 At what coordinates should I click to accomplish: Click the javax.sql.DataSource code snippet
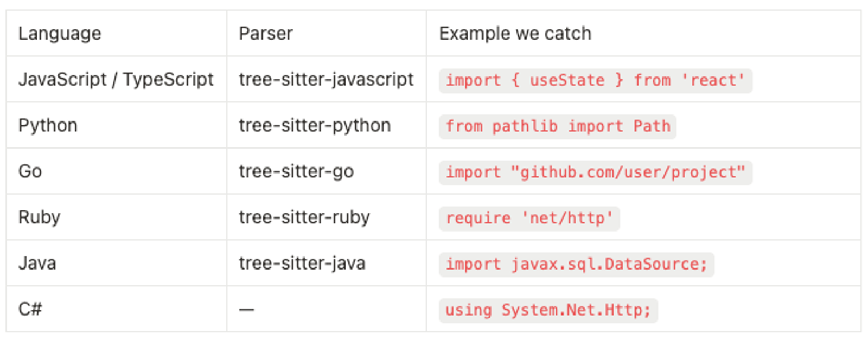click(576, 265)
